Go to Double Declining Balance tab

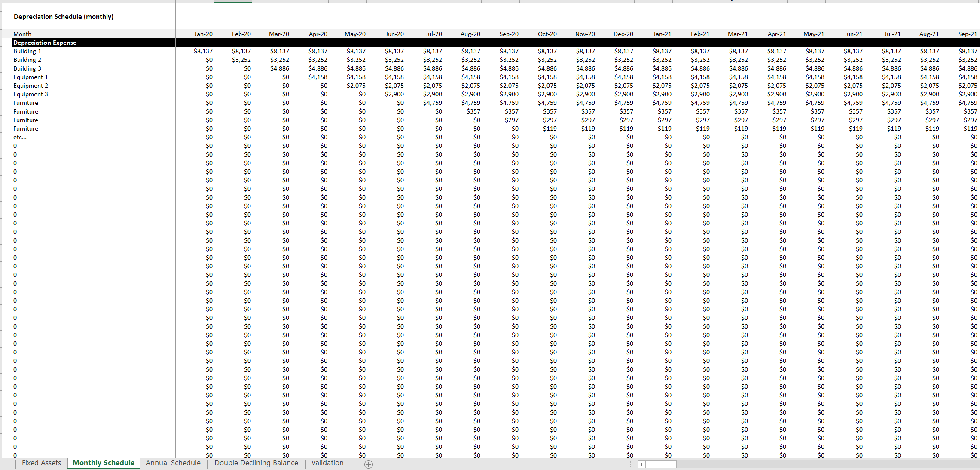coord(256,463)
